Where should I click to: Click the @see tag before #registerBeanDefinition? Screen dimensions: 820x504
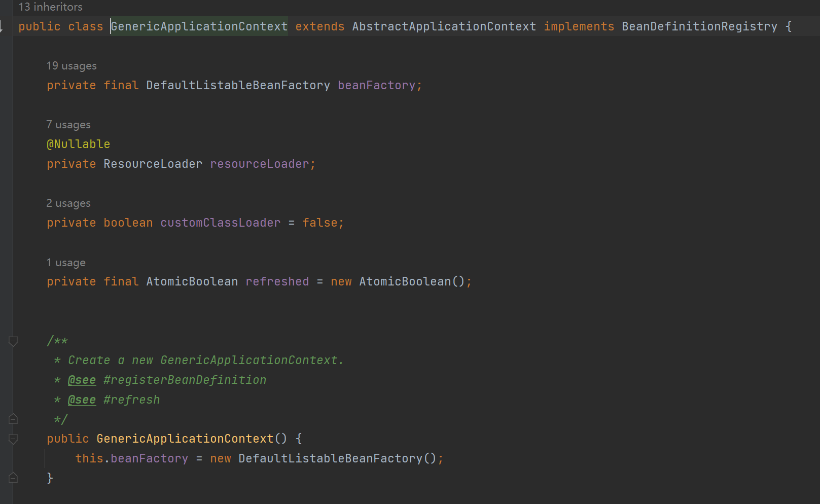coord(82,380)
